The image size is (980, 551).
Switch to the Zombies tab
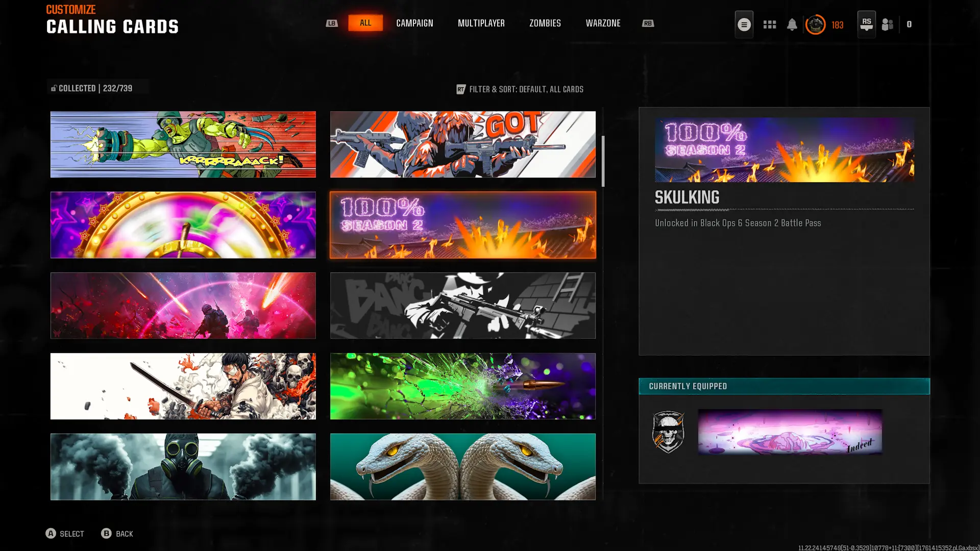(545, 23)
